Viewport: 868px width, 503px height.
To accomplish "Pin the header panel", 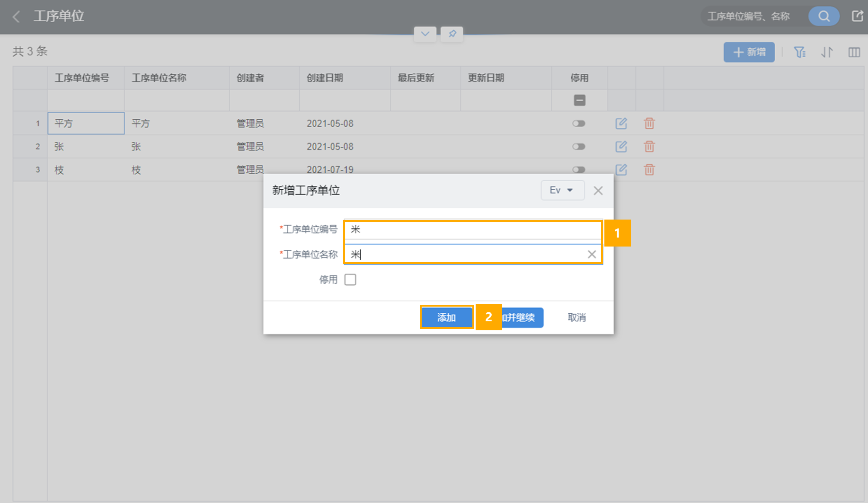I will 452,34.
